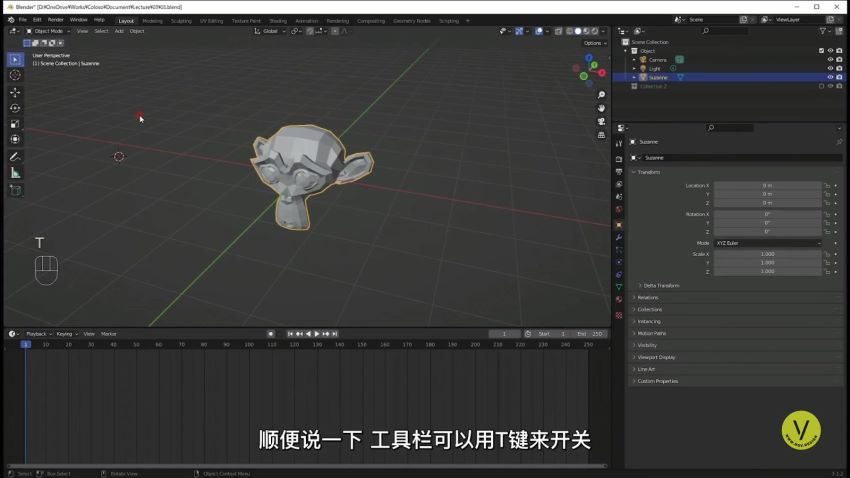850x478 pixels.
Task: Click the Location X value field
Action: 768,186
